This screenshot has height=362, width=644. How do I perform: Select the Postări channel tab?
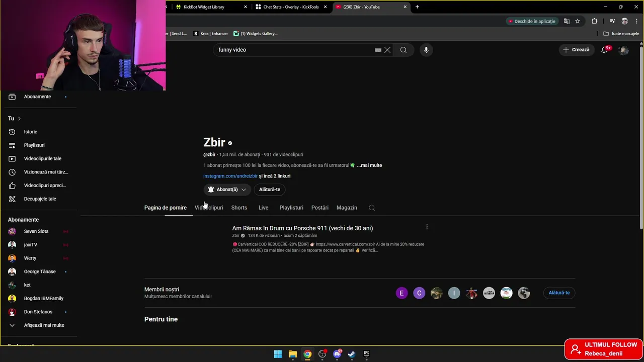[x=320, y=208]
